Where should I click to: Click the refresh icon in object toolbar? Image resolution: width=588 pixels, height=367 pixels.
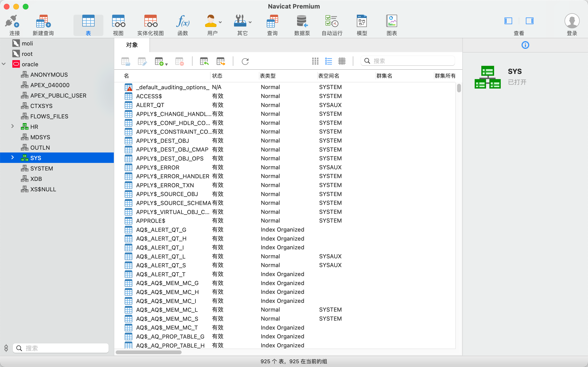(245, 61)
